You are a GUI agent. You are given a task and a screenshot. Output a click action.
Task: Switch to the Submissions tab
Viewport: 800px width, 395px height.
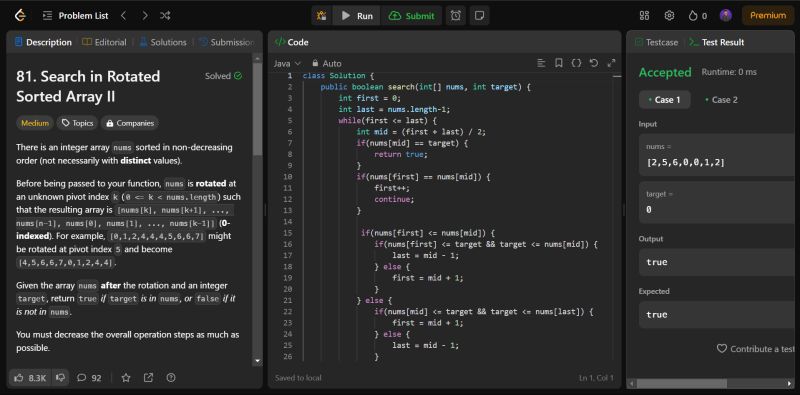227,42
